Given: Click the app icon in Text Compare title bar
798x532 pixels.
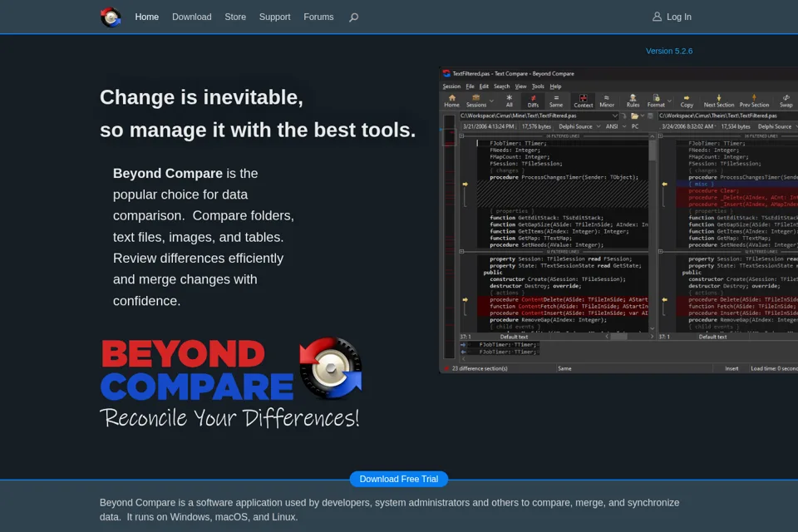Looking at the screenshot, I should click(x=446, y=73).
